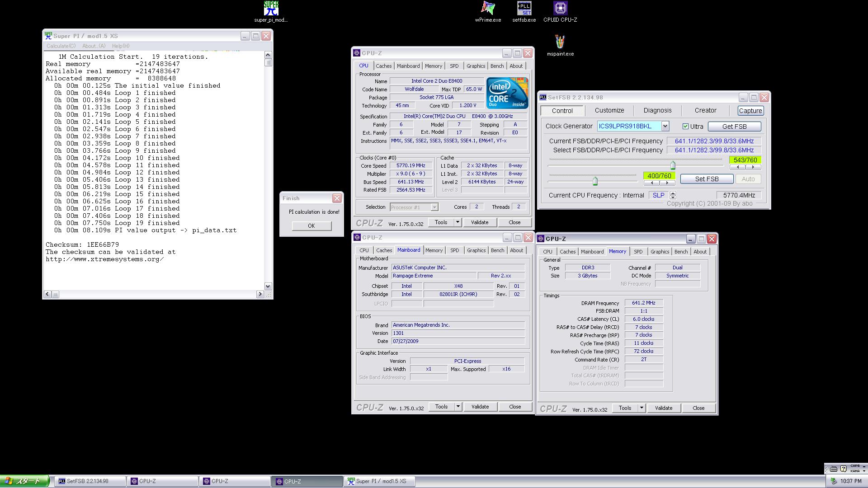The height and width of the screenshot is (488, 868).
Task: Open the Diagnosis tab in SetFSB
Action: [x=657, y=110]
